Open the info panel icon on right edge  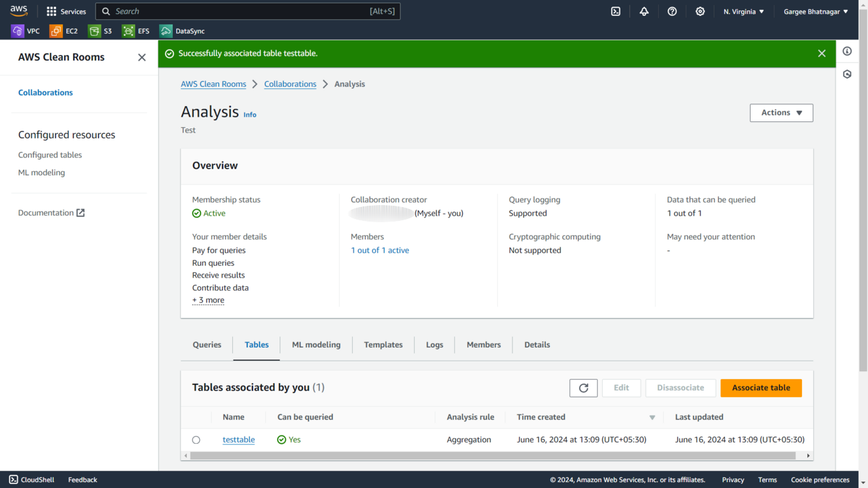[848, 51]
